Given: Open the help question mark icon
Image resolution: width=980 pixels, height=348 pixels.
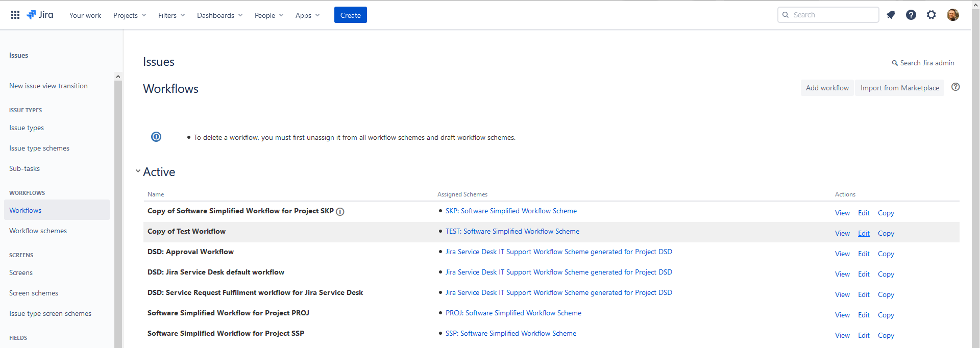Looking at the screenshot, I should click(911, 15).
